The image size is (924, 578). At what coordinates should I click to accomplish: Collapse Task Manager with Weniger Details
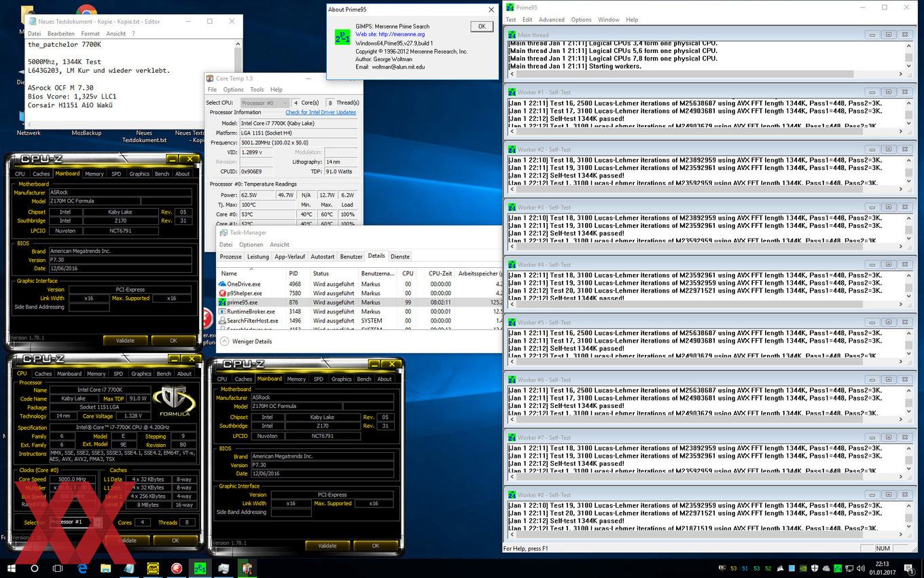tap(246, 341)
